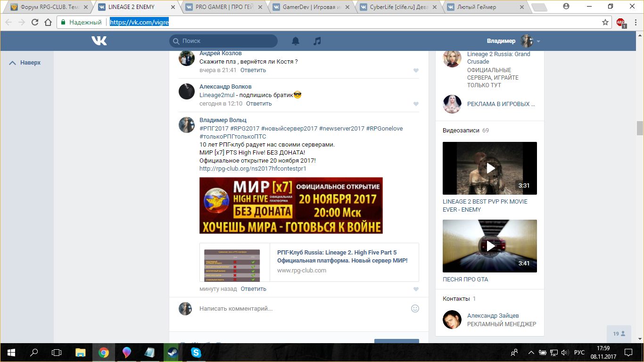Like Владимер Вольц's post comment
The height and width of the screenshot is (362, 644).
(416, 289)
